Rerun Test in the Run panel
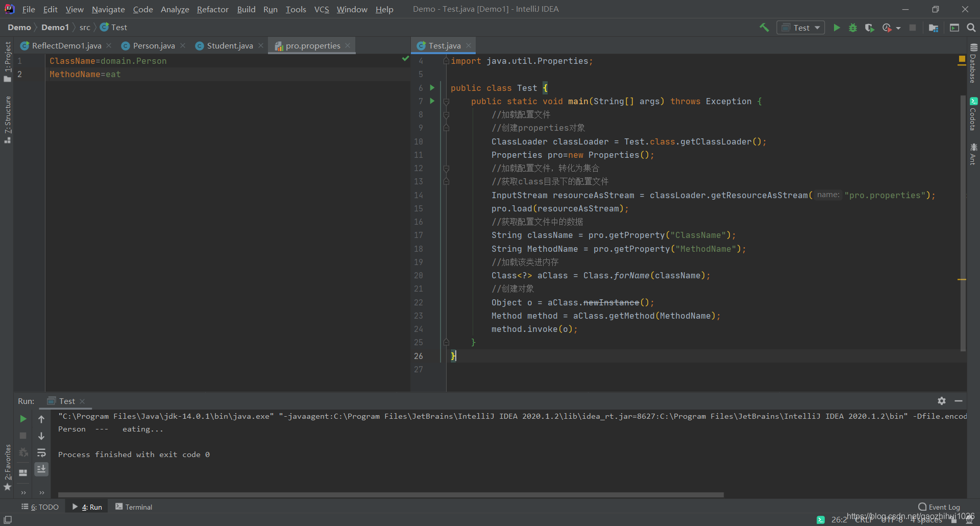This screenshot has height=526, width=980. [x=23, y=419]
